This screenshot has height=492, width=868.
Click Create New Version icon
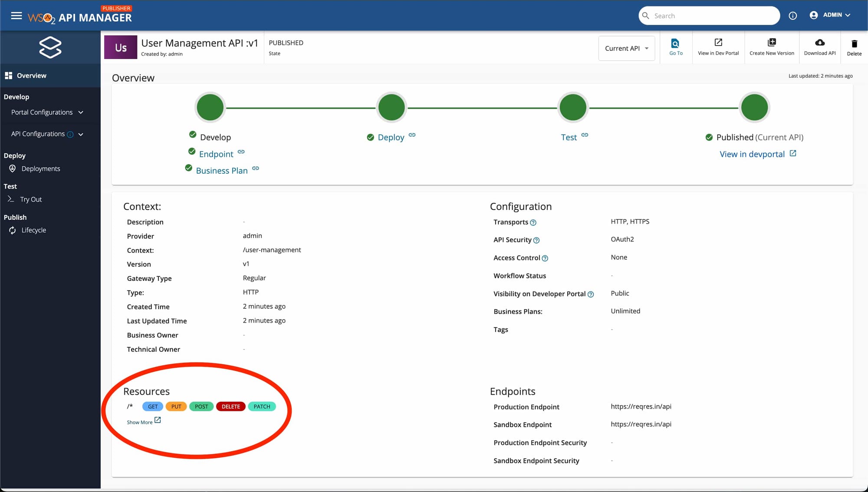(772, 42)
